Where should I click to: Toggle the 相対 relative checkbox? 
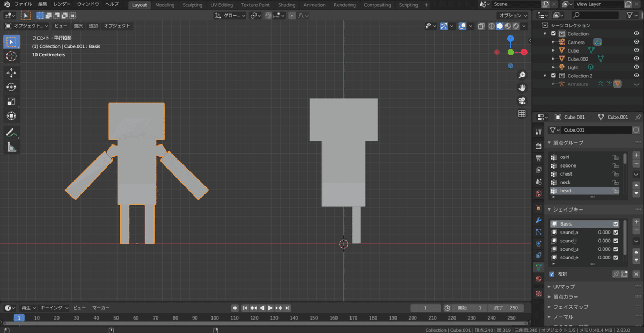point(552,274)
